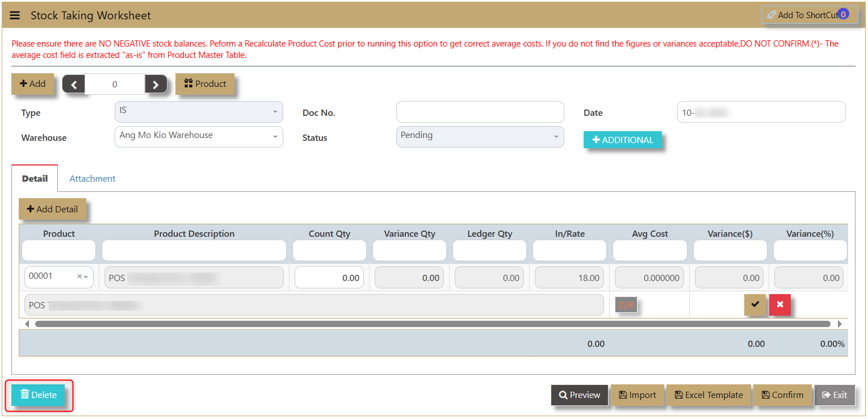Click the Product Description filter box
This screenshot has height=419, width=868.
(x=194, y=250)
